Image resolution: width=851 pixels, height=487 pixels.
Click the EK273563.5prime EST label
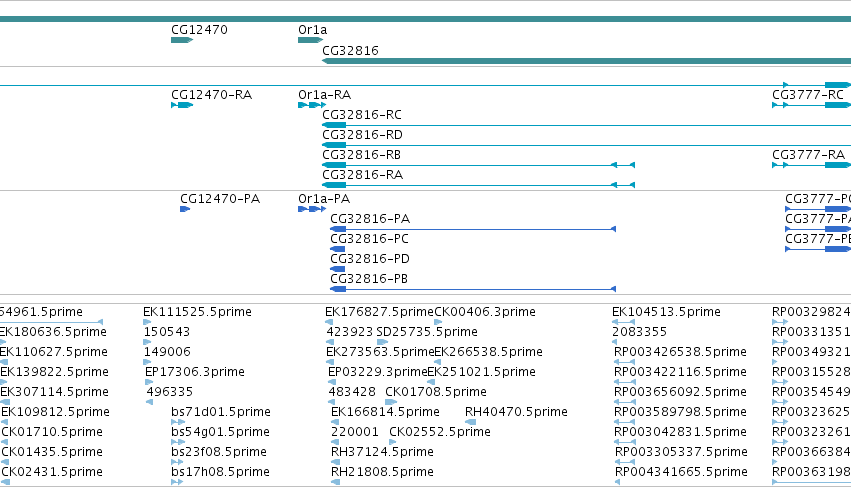tap(380, 352)
